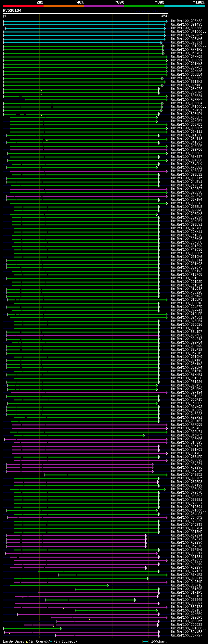The width and height of the screenshot is (208, 644).
Task: Click the hit label UniRef100_A9RU71
Action: point(187,432)
